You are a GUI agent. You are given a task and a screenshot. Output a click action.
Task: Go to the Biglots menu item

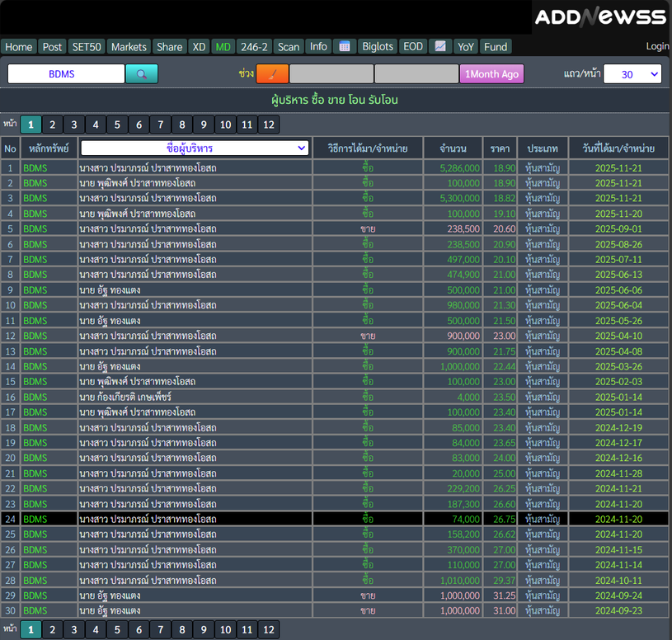coord(378,47)
